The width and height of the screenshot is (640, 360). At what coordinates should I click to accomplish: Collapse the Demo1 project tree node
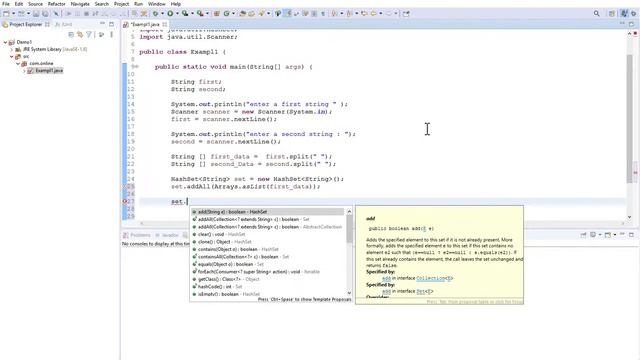point(5,42)
